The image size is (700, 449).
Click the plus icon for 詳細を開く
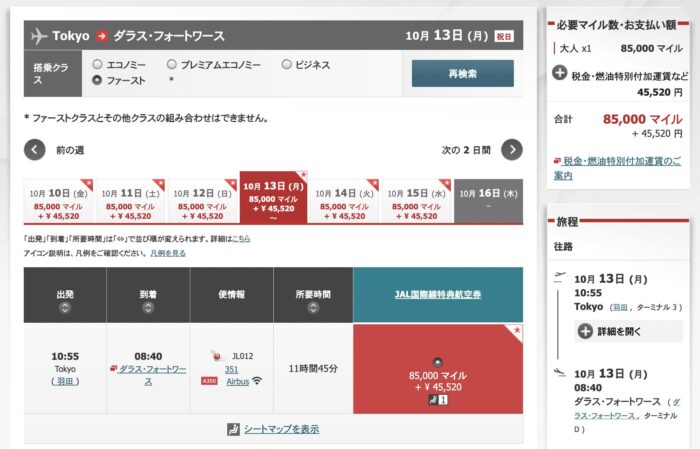[585, 331]
